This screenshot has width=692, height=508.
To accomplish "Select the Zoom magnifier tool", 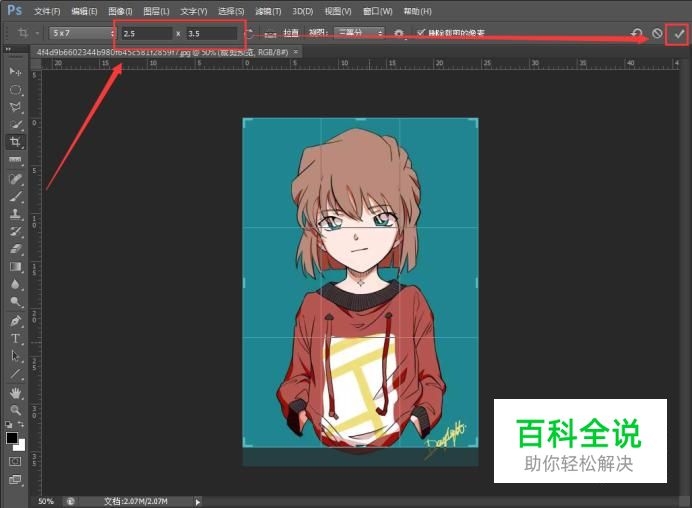I will 16,409.
